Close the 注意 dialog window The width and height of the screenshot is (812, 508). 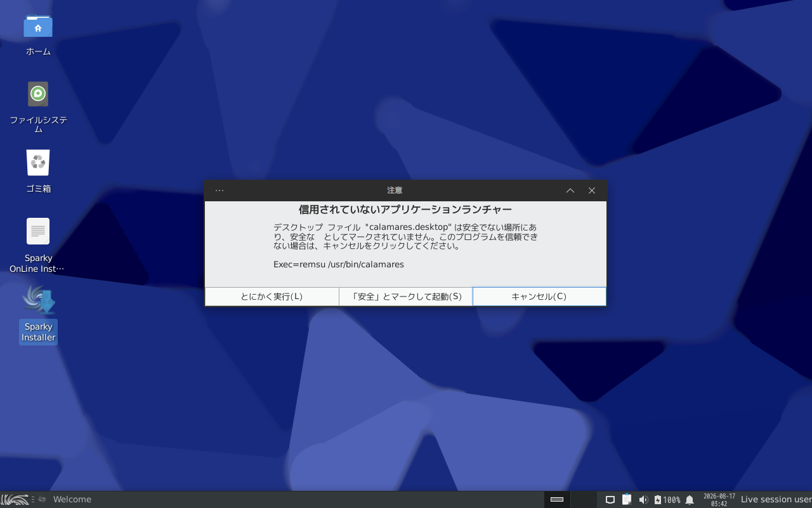coord(592,190)
